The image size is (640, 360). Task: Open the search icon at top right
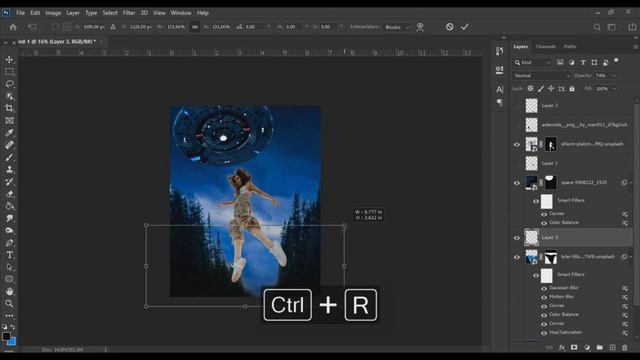coord(597,27)
